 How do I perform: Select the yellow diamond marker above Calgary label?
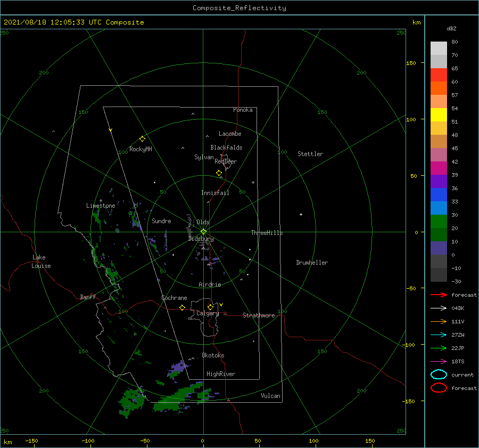[210, 307]
